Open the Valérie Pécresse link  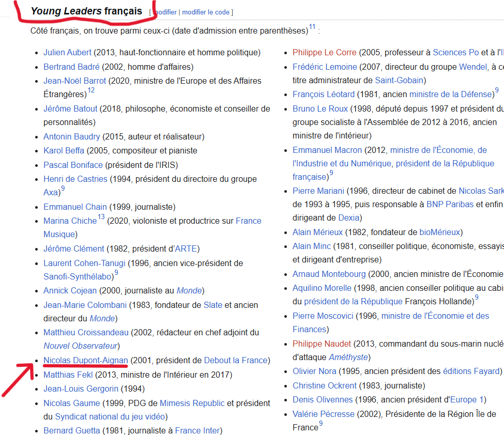coord(324,414)
